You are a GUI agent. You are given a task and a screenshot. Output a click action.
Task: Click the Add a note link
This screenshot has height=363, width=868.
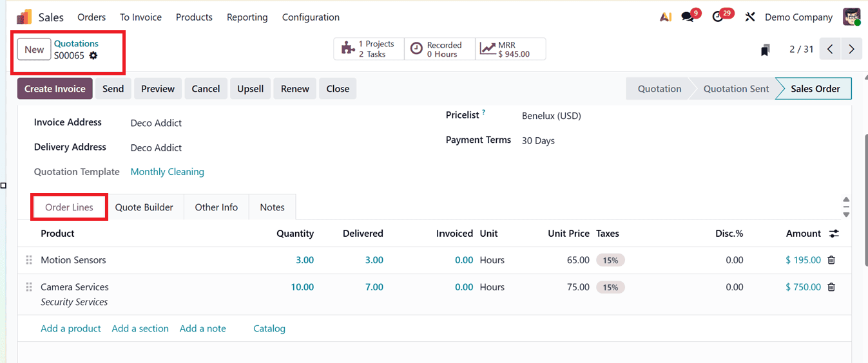[x=203, y=328]
